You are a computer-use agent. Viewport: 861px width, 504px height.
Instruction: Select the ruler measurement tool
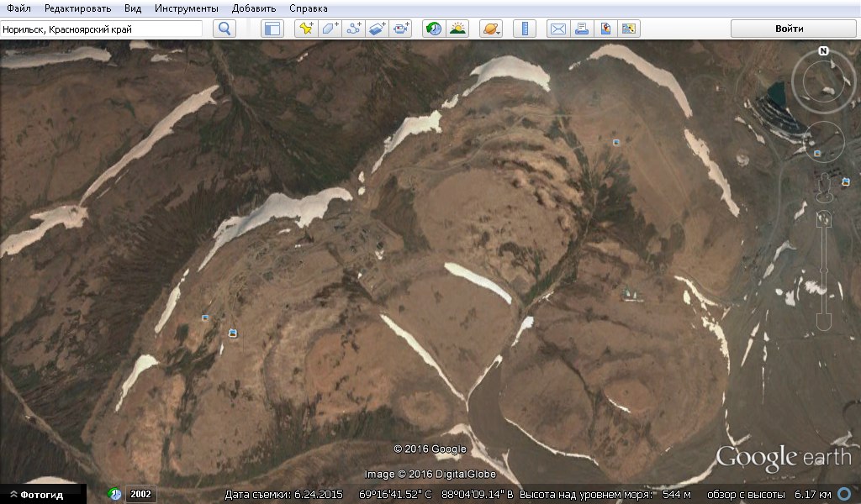(525, 29)
